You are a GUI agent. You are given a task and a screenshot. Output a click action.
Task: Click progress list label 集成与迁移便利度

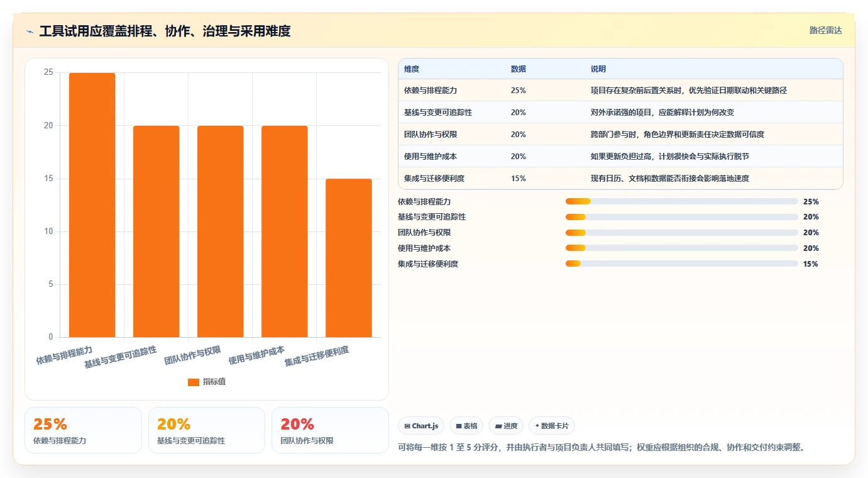click(x=428, y=264)
